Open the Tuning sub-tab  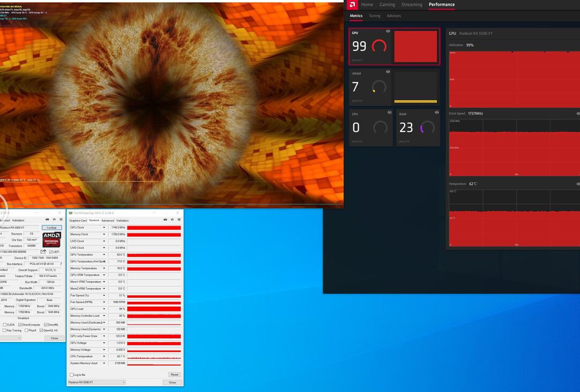coord(375,16)
